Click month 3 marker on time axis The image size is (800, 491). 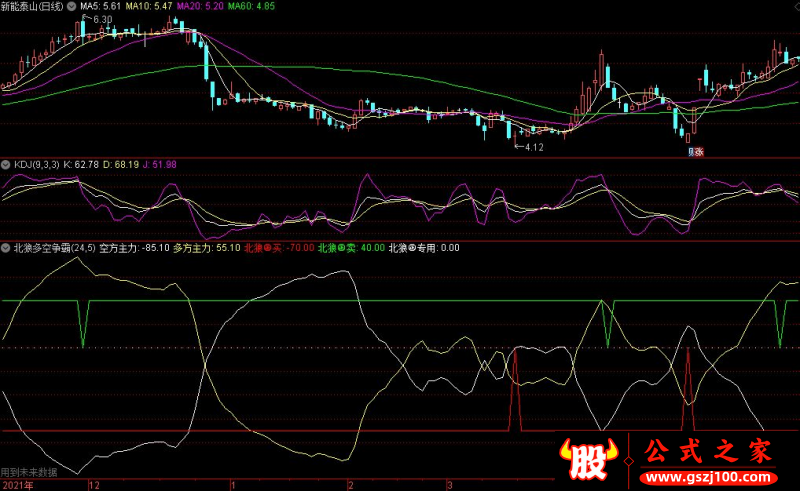(x=450, y=484)
